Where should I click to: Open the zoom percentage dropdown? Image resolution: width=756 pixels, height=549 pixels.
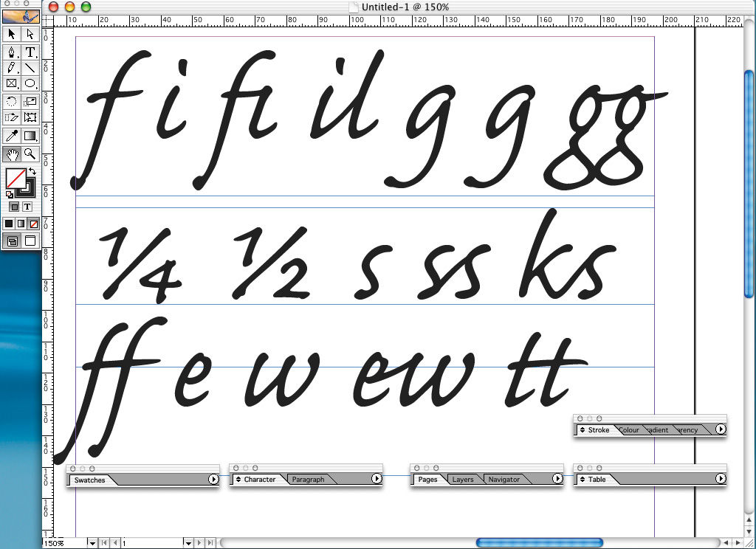[x=92, y=543]
